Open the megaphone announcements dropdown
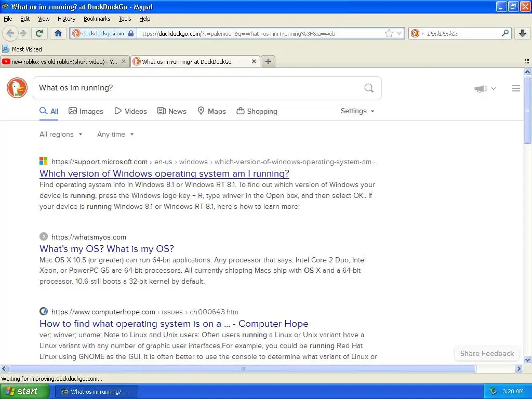Screen dimensions: 532x399 (x=485, y=88)
